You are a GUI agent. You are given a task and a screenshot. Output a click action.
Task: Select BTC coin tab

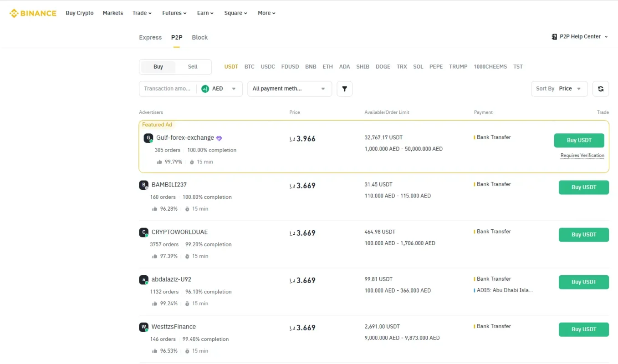pyautogui.click(x=250, y=67)
